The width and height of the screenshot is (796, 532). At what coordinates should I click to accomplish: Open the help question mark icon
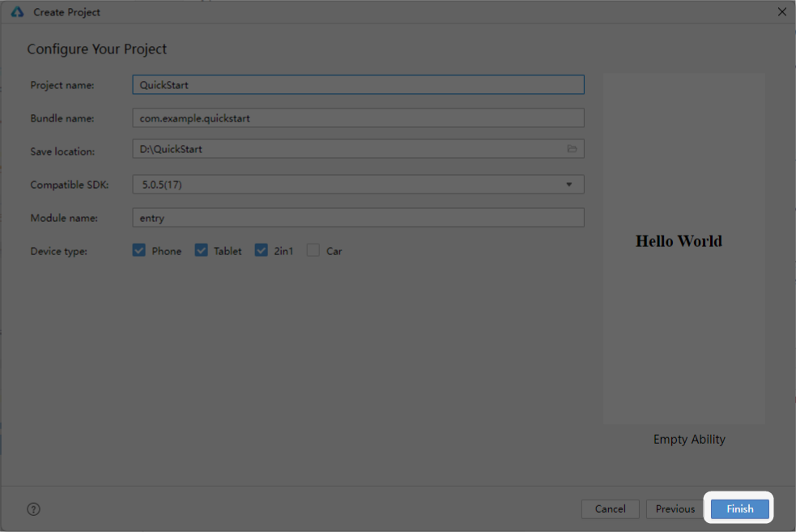click(33, 509)
